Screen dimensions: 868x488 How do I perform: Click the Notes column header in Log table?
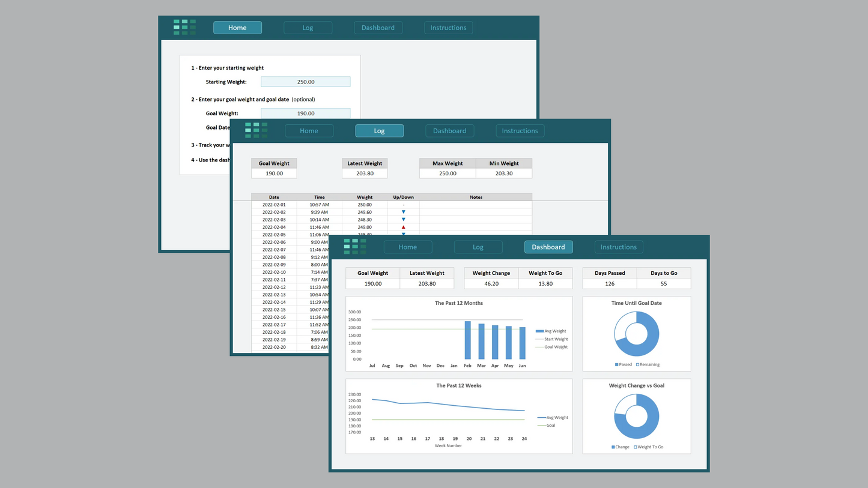(476, 197)
